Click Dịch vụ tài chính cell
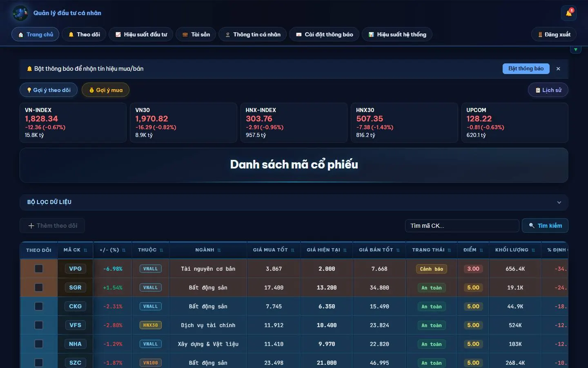The image size is (588, 368). pyautogui.click(x=208, y=325)
